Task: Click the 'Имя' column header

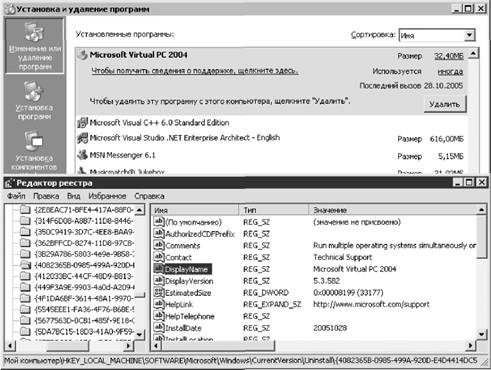Action: 195,210
